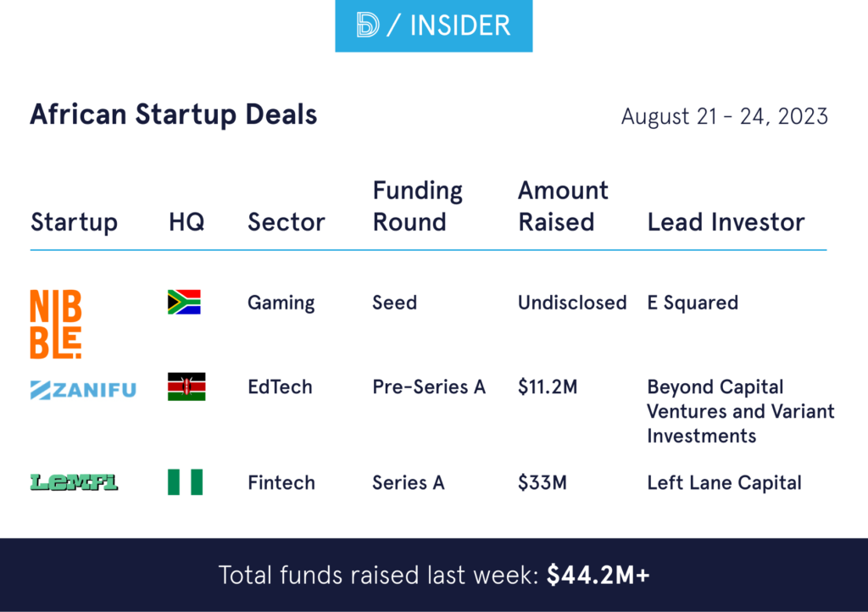868x612 pixels.
Task: Click the South Africa flag icon
Action: tap(184, 303)
